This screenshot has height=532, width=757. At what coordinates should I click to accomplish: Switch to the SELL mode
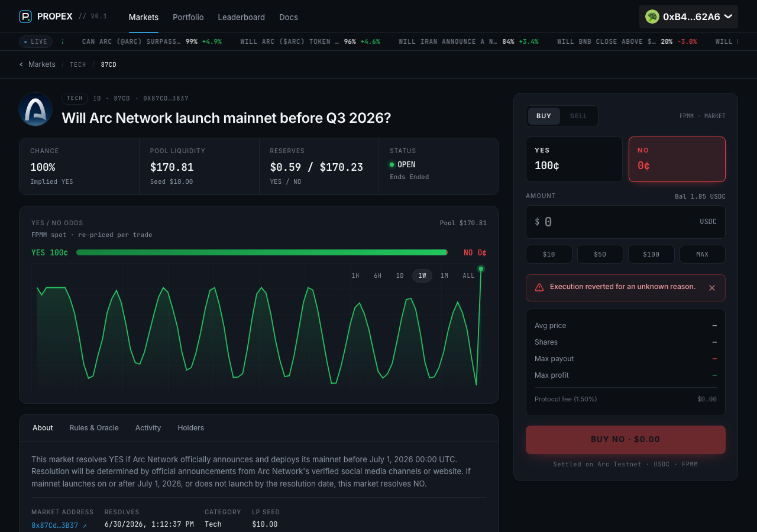pos(578,116)
